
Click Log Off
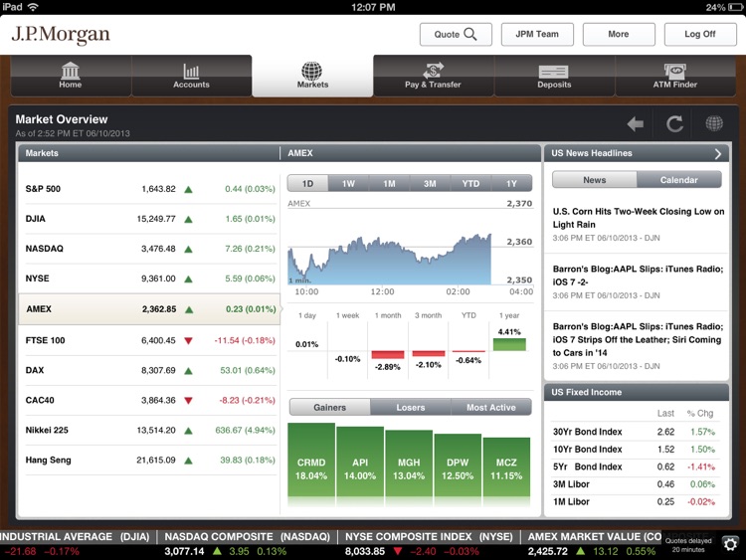pos(700,34)
